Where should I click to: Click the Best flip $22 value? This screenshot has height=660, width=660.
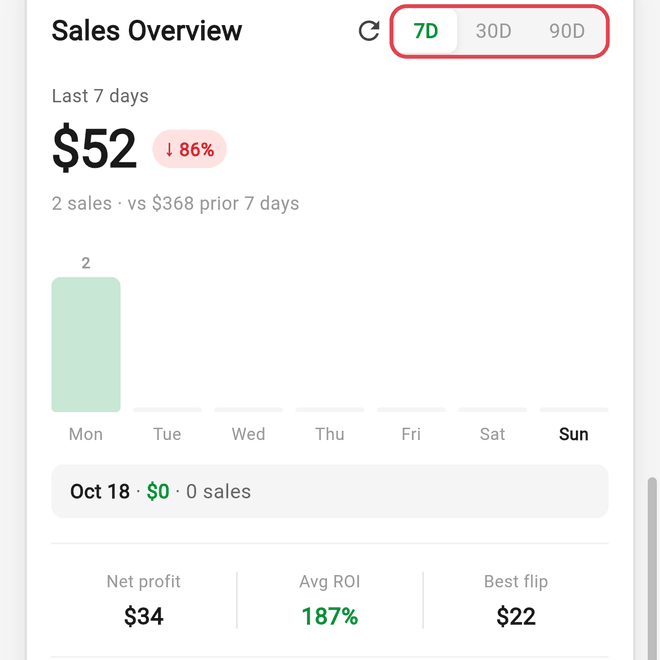(516, 616)
